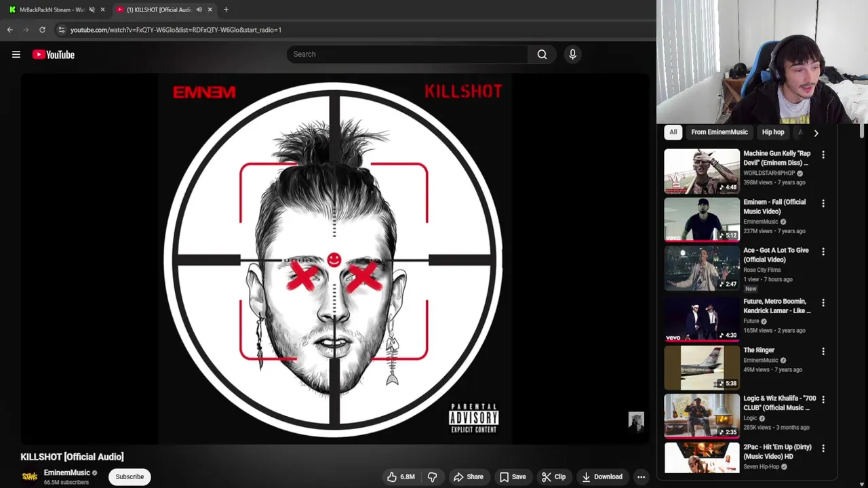This screenshot has height=488, width=868.
Task: Open The Ringer video title
Action: pos(759,350)
